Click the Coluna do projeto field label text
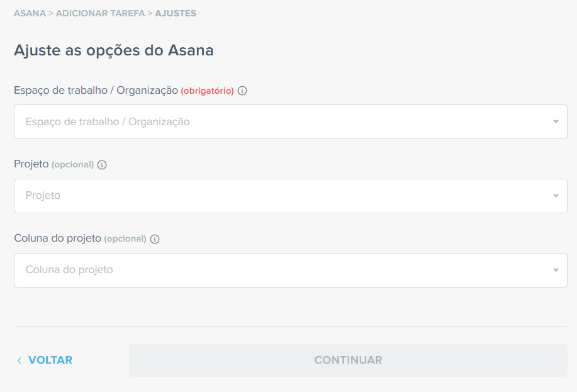Image resolution: width=577 pixels, height=392 pixels. tap(57, 238)
